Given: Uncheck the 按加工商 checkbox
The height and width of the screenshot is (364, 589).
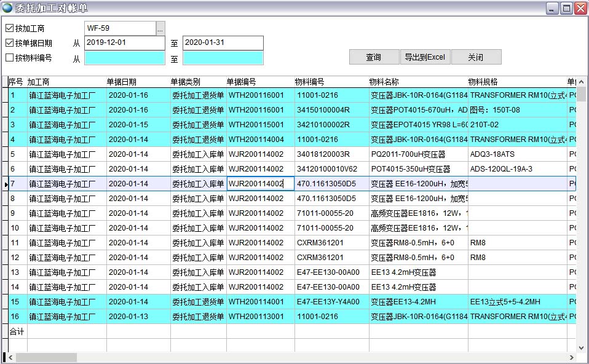Looking at the screenshot, I should (9, 28).
